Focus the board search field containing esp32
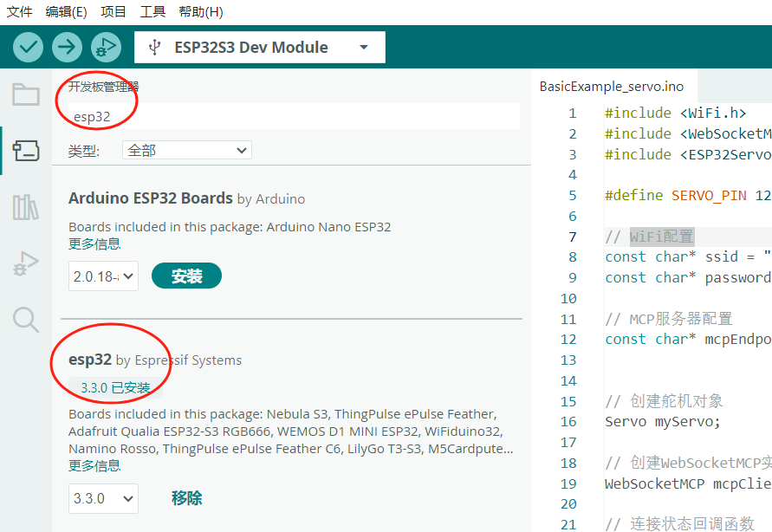This screenshot has width=772, height=532. point(294,117)
